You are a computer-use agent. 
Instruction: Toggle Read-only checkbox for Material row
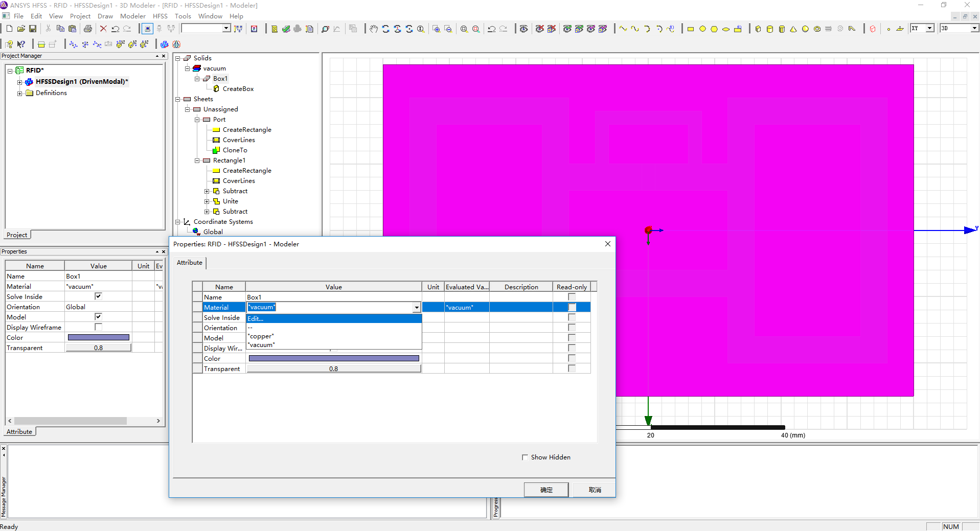572,307
